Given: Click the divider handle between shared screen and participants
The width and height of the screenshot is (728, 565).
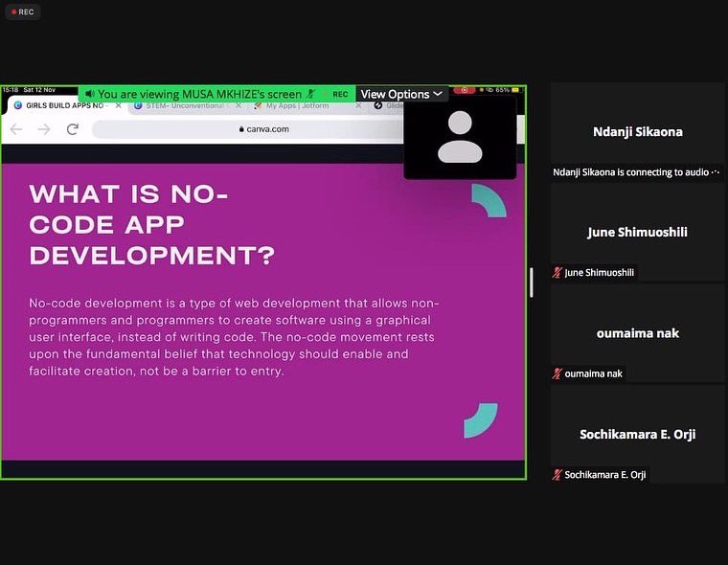Looking at the screenshot, I should pyautogui.click(x=532, y=282).
